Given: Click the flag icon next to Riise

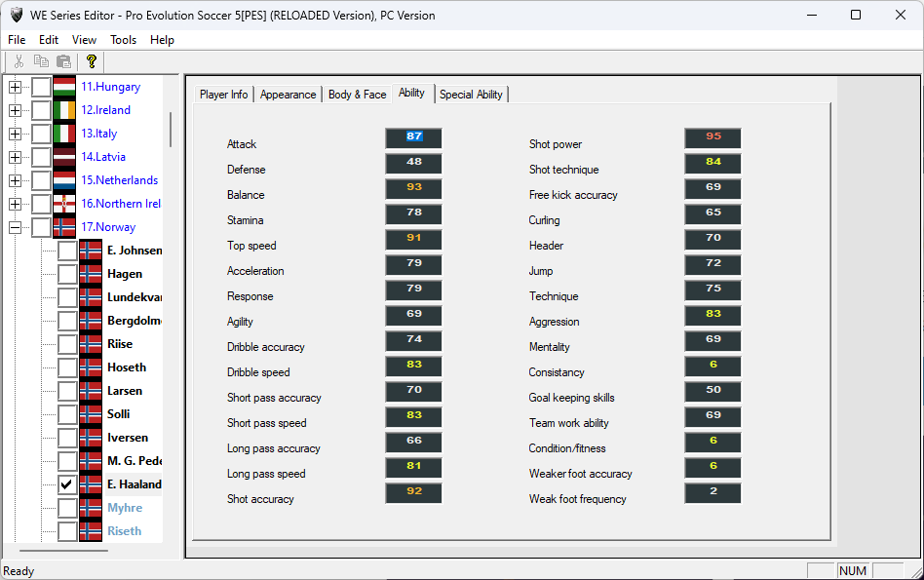Looking at the screenshot, I should [91, 344].
